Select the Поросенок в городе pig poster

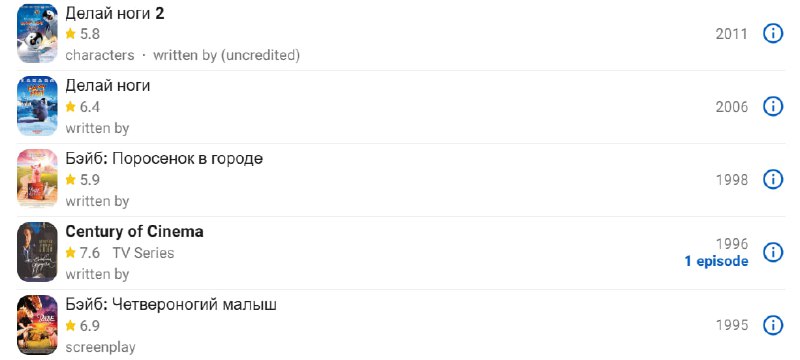pos(37,178)
